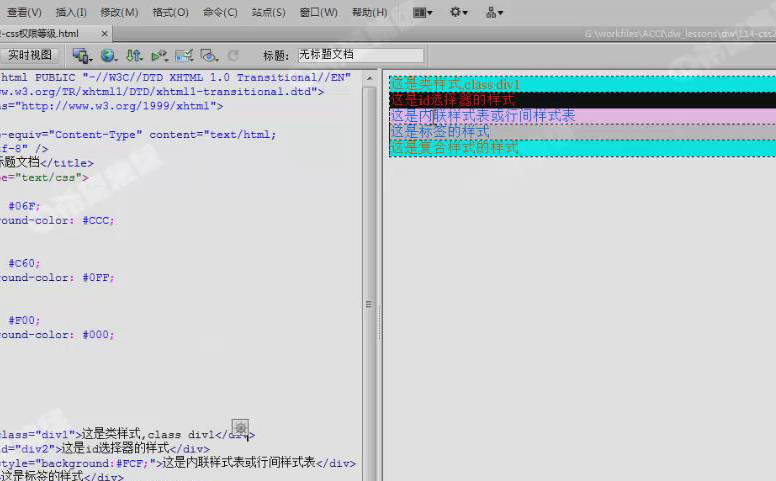Viewport: 776px width, 481px height.
Task: Click the refresh design view icon
Action: coord(233,56)
